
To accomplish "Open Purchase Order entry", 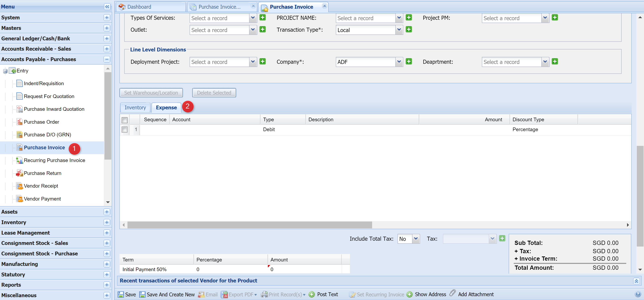I will point(42,122).
